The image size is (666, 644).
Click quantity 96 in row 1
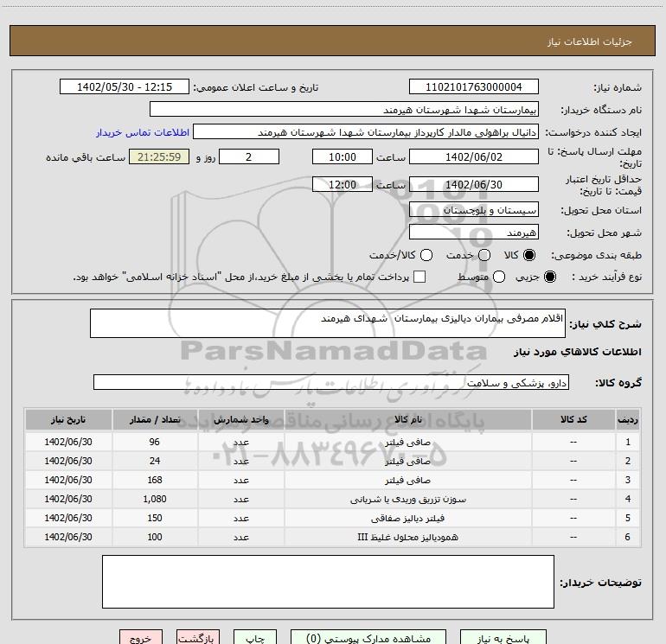pos(155,442)
